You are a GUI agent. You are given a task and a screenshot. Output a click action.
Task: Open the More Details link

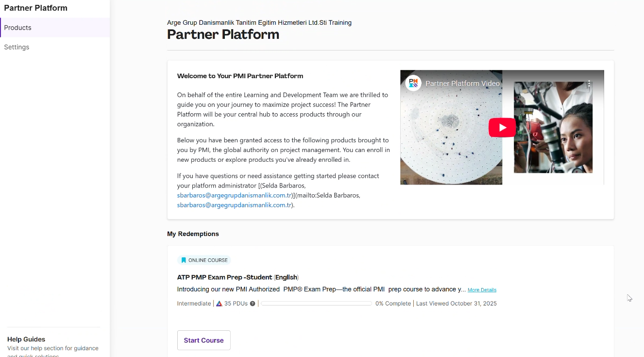tap(482, 290)
